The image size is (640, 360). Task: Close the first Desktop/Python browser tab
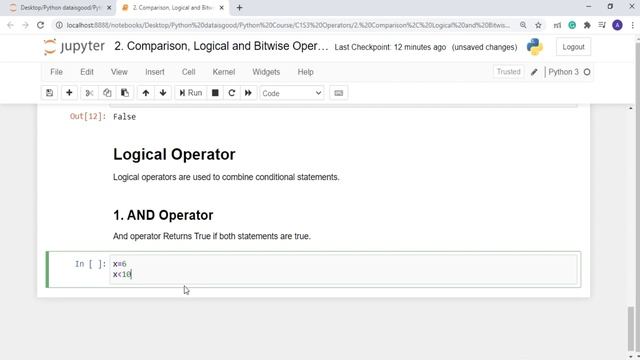point(109,8)
